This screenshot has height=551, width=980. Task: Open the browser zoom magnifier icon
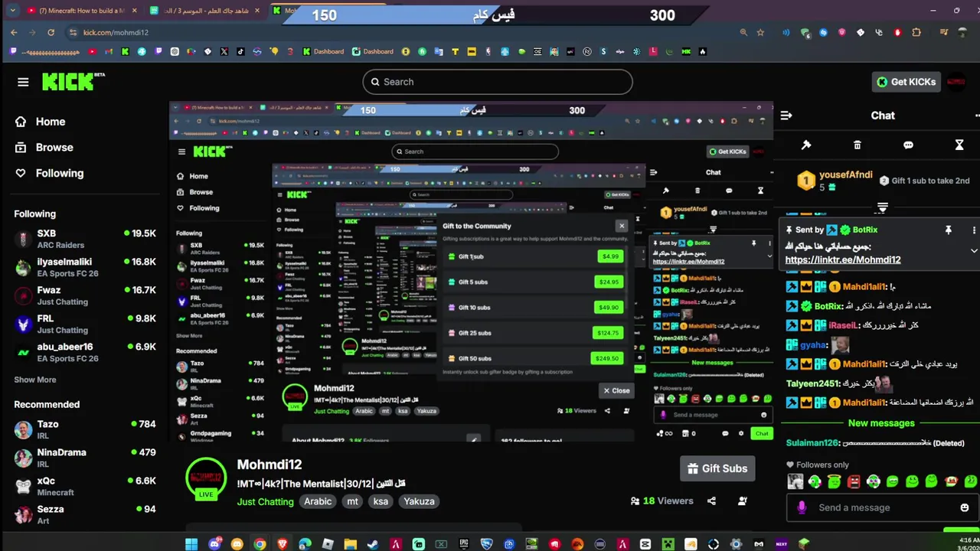pyautogui.click(x=743, y=32)
